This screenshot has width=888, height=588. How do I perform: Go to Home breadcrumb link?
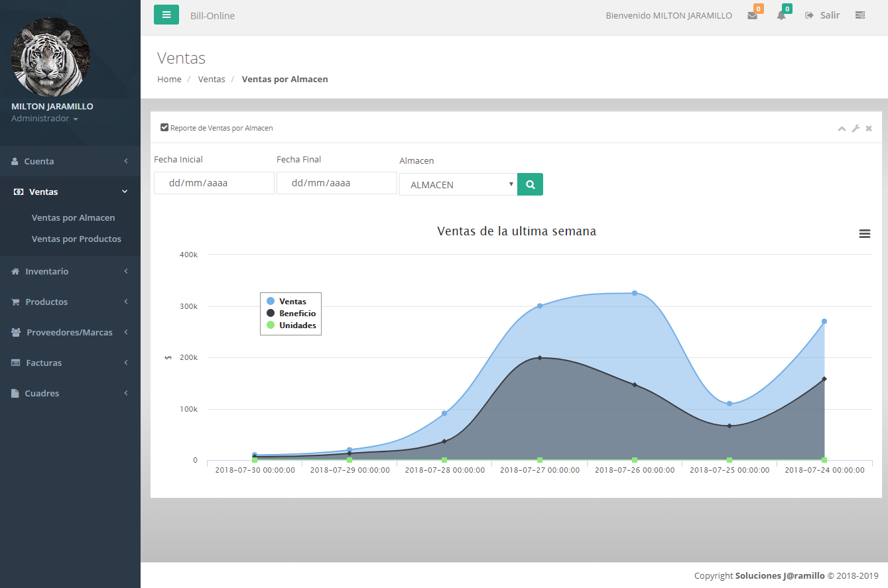tap(169, 79)
